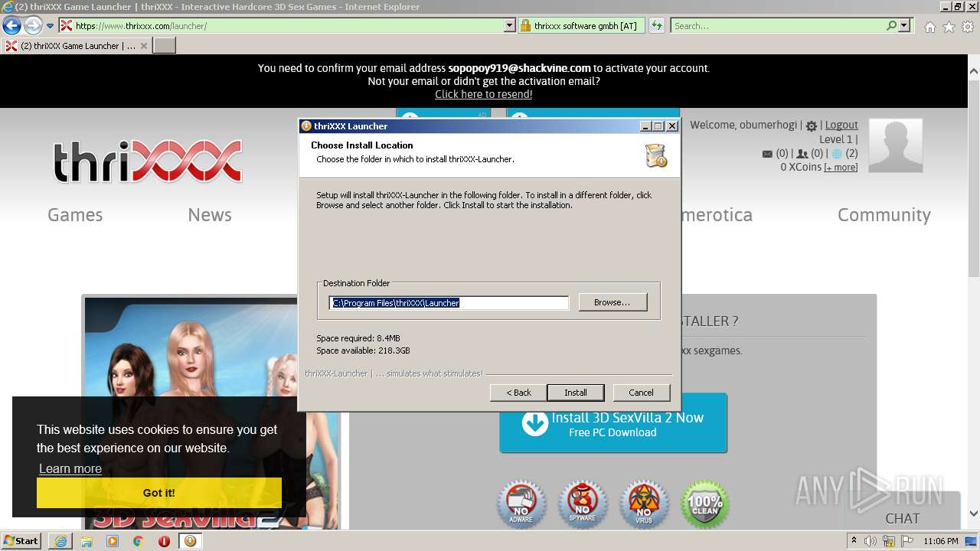The width and height of the screenshot is (980, 551).
Task: Open the CHAT panel
Action: (x=903, y=518)
